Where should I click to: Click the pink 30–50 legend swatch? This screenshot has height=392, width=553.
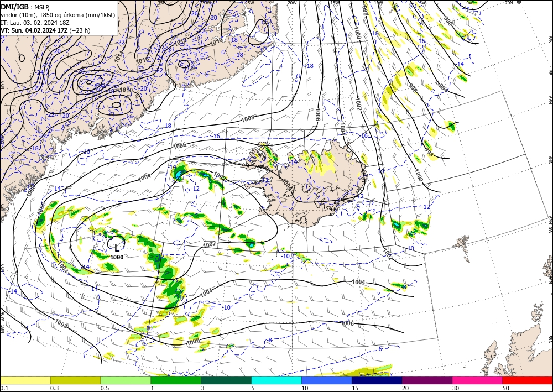point(478,380)
